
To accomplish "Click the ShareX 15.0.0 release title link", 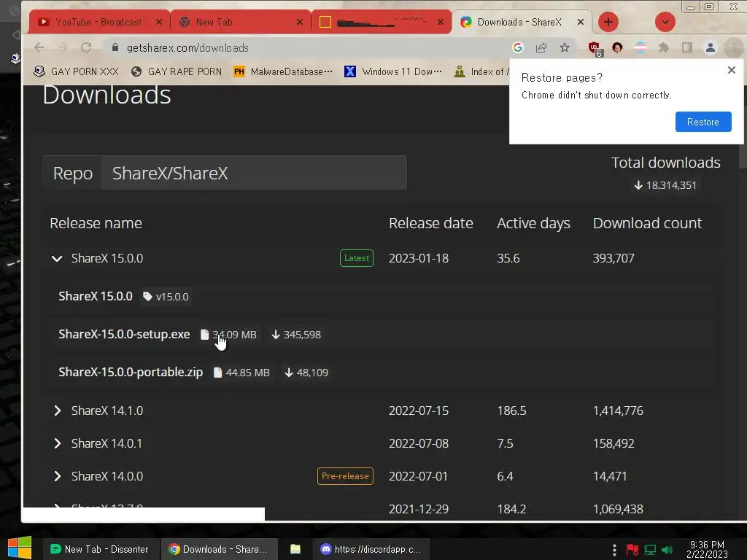I will (96, 296).
